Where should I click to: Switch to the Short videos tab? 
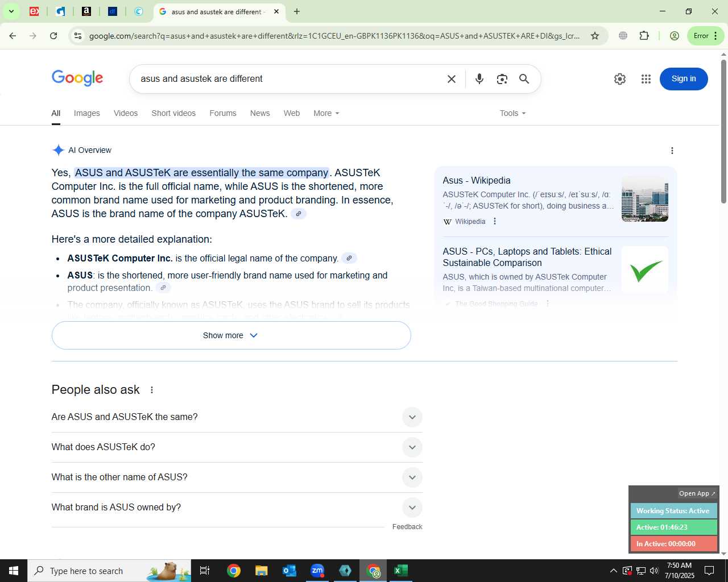(173, 113)
